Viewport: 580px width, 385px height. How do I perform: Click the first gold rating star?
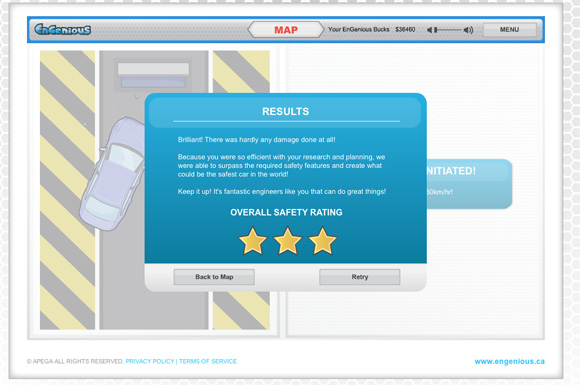tap(253, 241)
